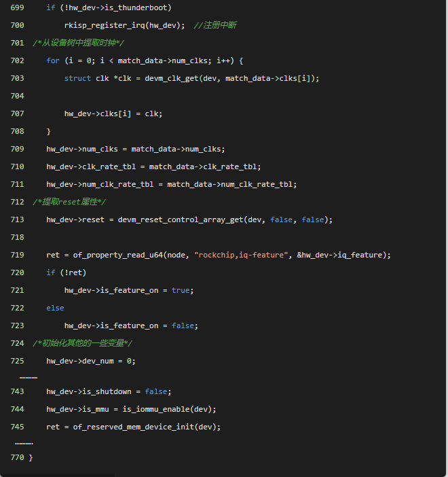Click the true value on line 721
The image size is (448, 477).
click(181, 290)
